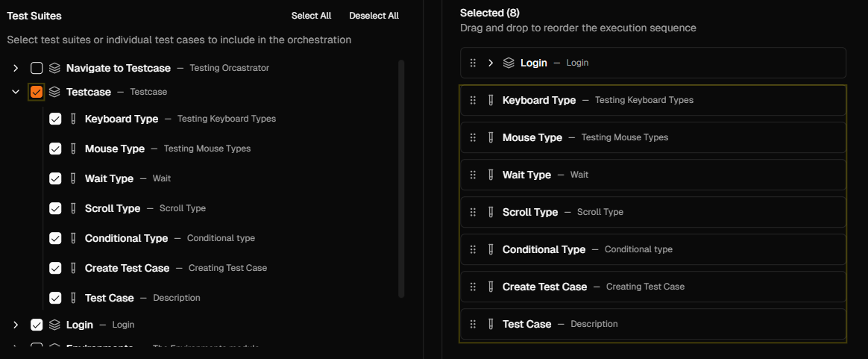
Task: Grab the drag handle of selected Conditional Type
Action: [x=473, y=249]
